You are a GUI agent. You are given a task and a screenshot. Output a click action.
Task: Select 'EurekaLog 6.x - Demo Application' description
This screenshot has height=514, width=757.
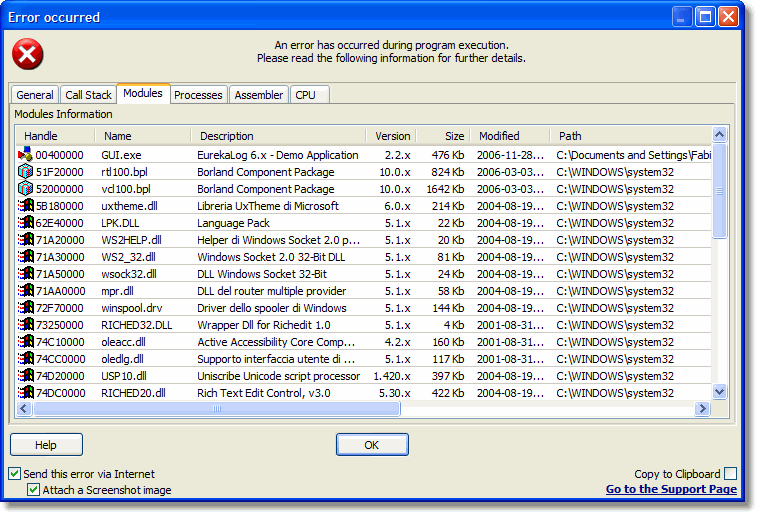click(278, 155)
